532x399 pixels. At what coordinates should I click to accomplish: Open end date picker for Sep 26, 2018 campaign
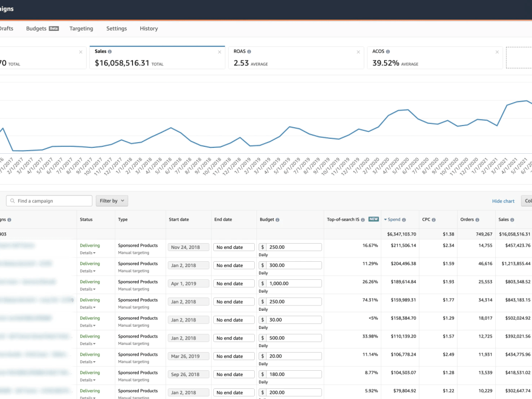234,374
